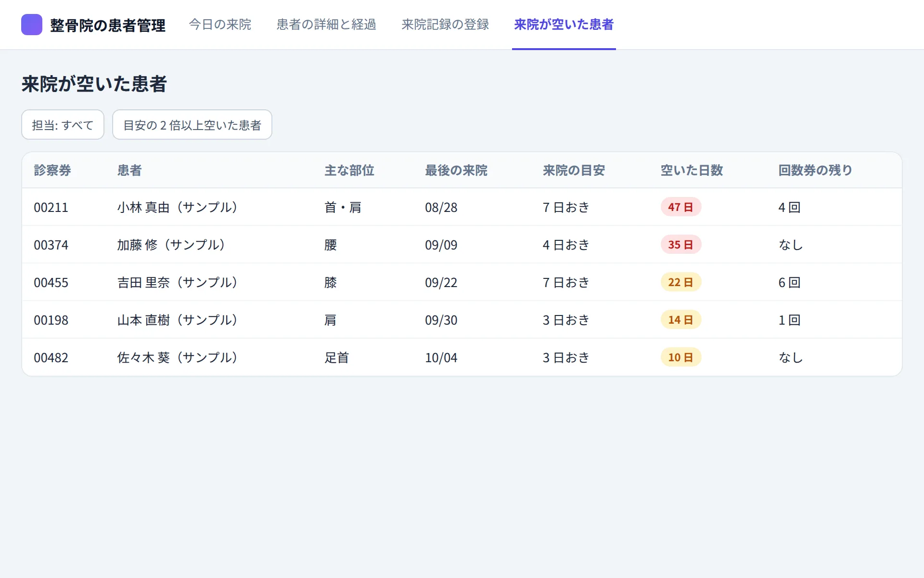924x578 pixels.
Task: Click the 6 回 remaining tickets cell
Action: (x=789, y=283)
